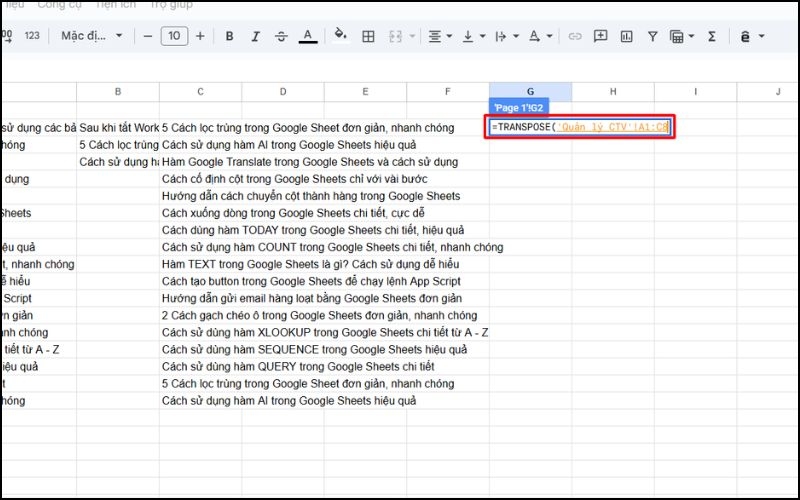800x500 pixels.
Task: Select 'Cách tạo button trong Google Sheets' cell
Action: coord(311,281)
